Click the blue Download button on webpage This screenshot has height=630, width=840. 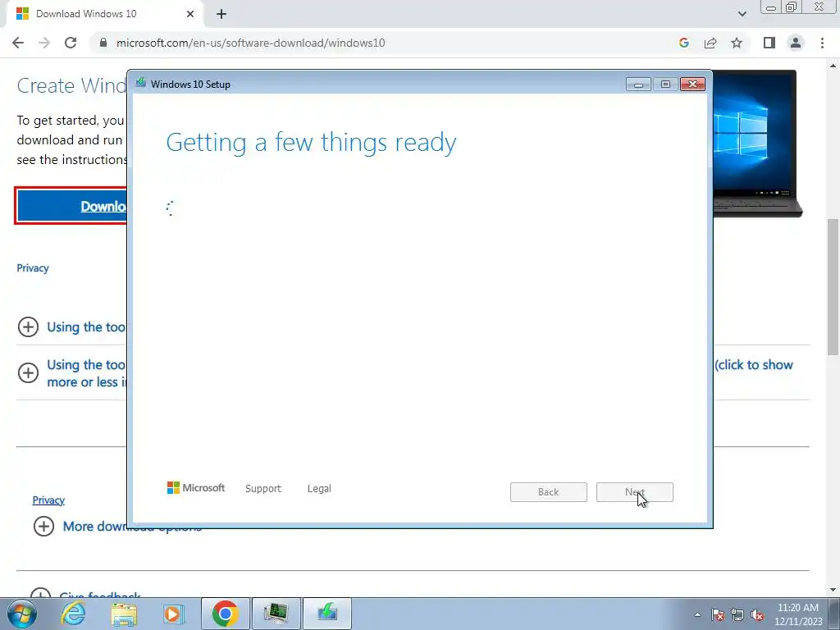pyautogui.click(x=72, y=206)
